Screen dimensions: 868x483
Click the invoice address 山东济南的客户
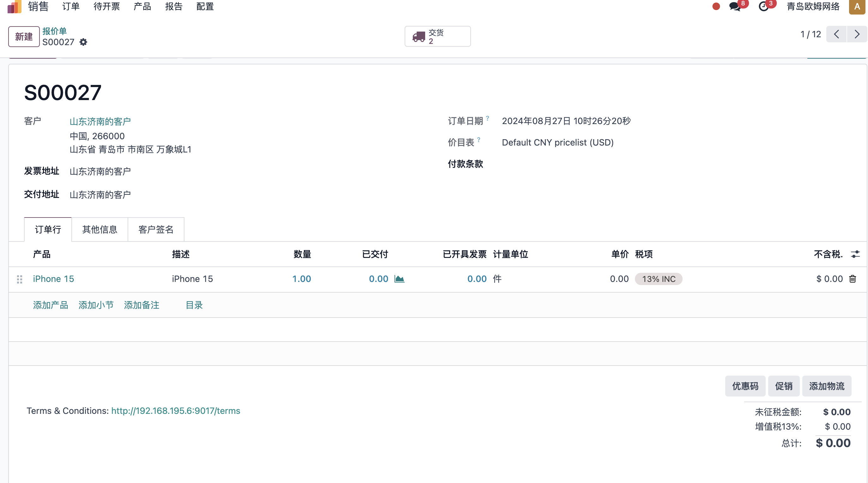pyautogui.click(x=100, y=171)
